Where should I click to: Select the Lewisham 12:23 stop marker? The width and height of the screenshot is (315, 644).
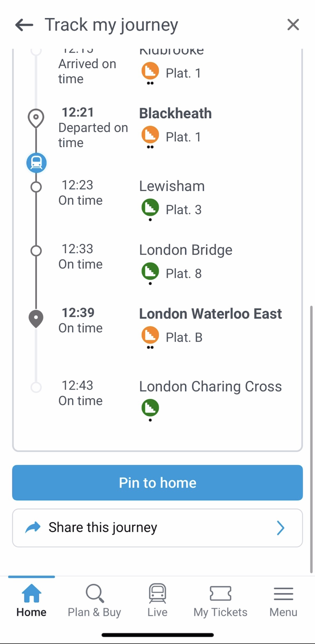coord(36,187)
